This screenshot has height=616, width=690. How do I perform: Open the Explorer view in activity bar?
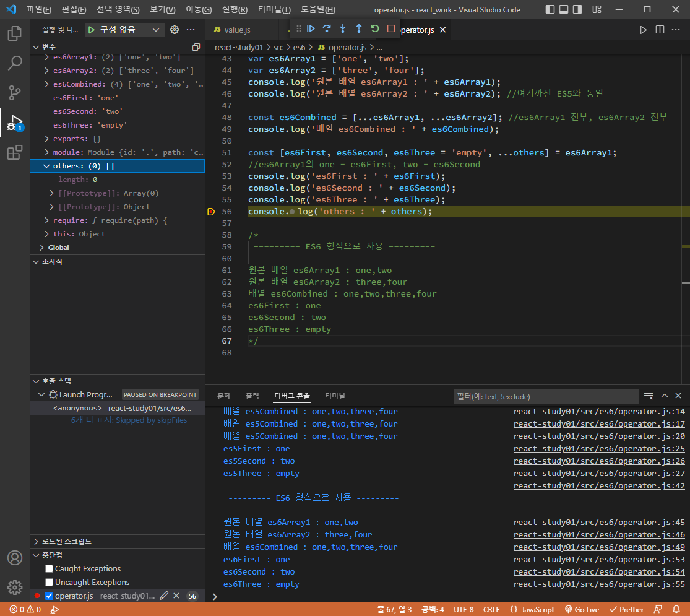[14, 33]
